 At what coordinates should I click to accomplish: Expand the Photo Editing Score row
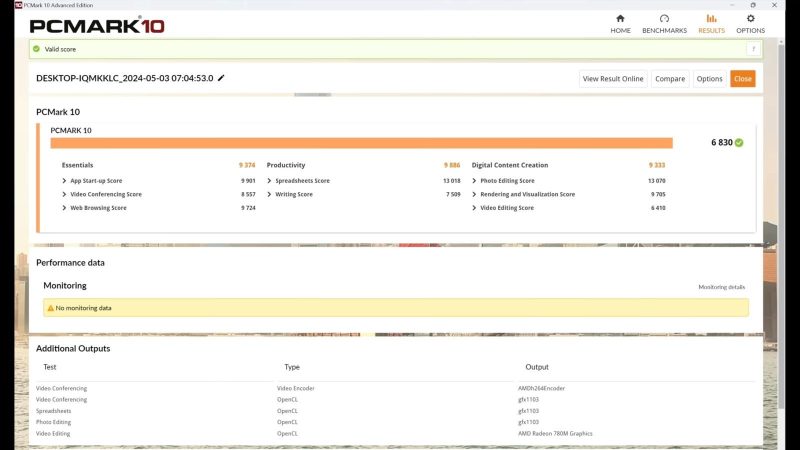pos(475,181)
